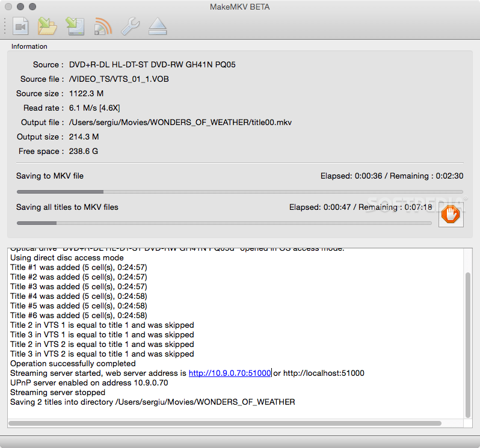Click log line 'Title 2 in VTS 2 is equal'

(102, 344)
